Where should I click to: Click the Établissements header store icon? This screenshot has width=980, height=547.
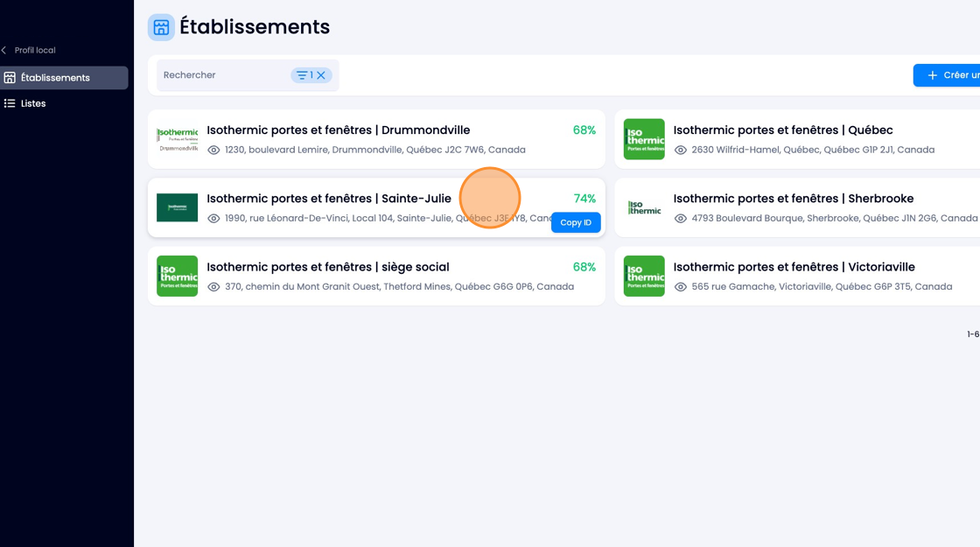pos(161,27)
